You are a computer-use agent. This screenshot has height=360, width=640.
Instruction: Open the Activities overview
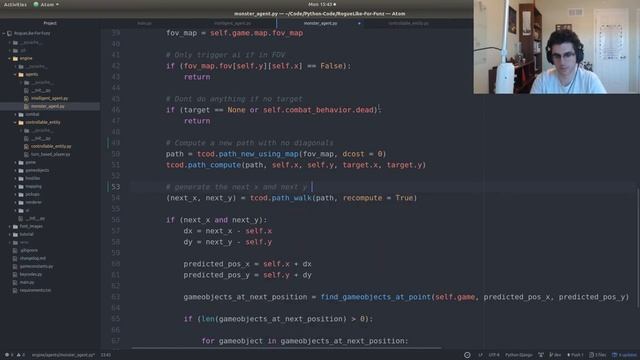[x=15, y=4]
